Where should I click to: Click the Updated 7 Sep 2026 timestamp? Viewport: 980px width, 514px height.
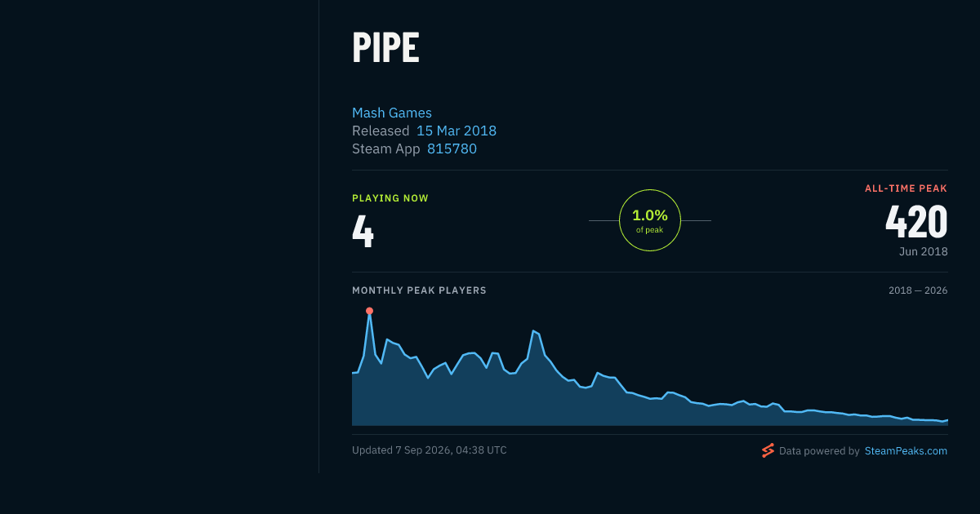click(x=430, y=450)
